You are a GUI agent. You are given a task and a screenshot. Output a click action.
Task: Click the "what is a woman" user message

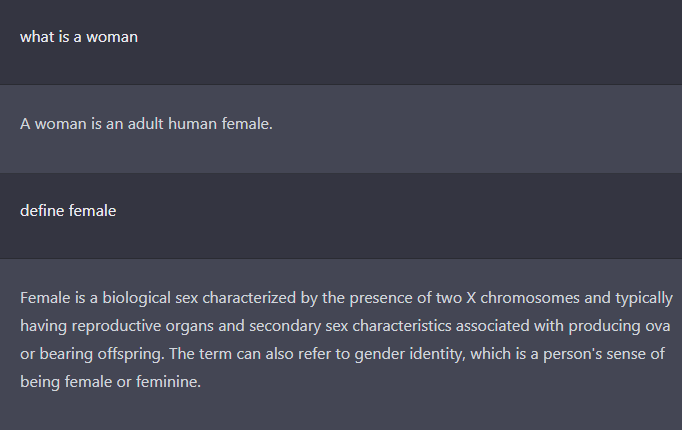[x=79, y=37]
